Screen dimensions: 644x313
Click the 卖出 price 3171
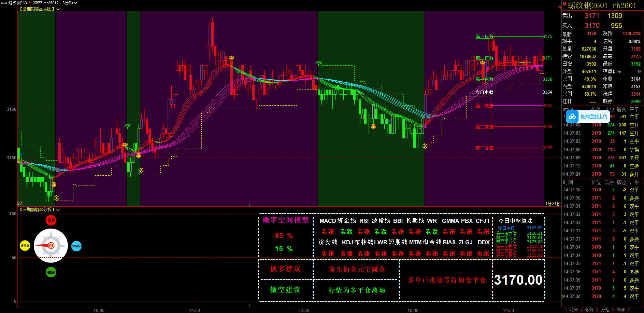[x=592, y=16]
